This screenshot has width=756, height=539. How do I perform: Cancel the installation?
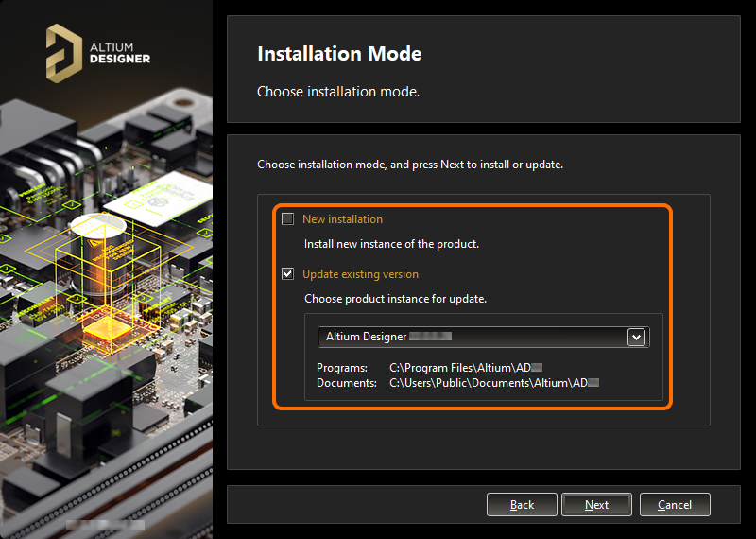click(x=674, y=505)
